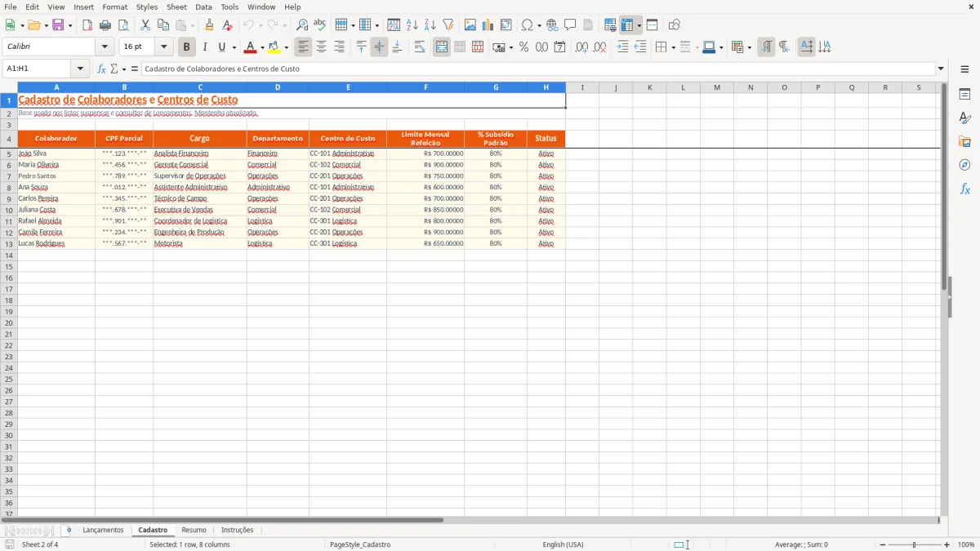The width and height of the screenshot is (980, 551).
Task: Click the Format as Date icon
Action: (x=559, y=47)
